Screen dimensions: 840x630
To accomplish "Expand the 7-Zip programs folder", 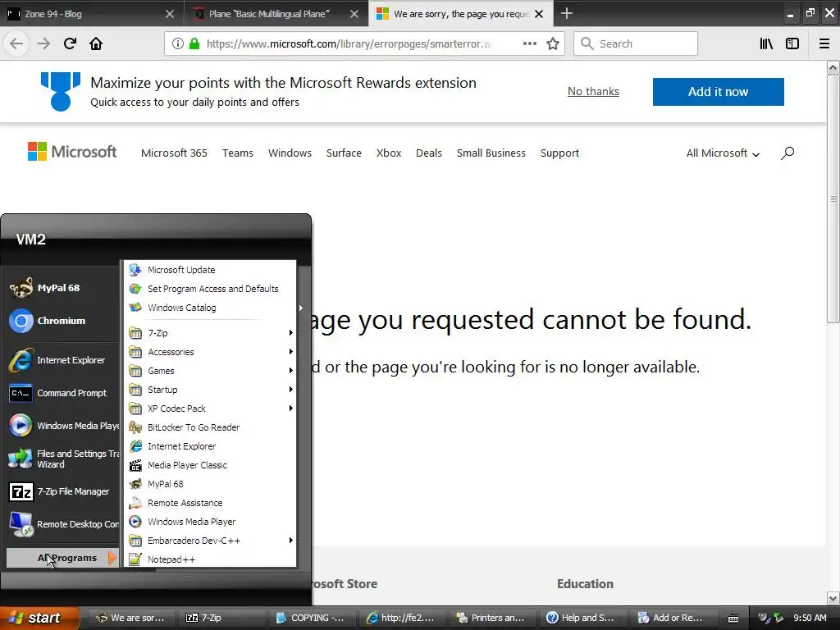I will (210, 333).
